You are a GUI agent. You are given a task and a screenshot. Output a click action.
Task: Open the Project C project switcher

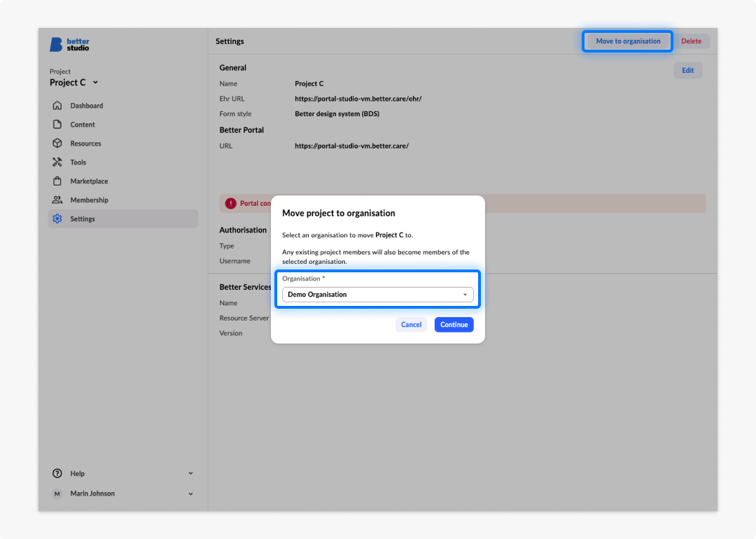[x=73, y=83]
